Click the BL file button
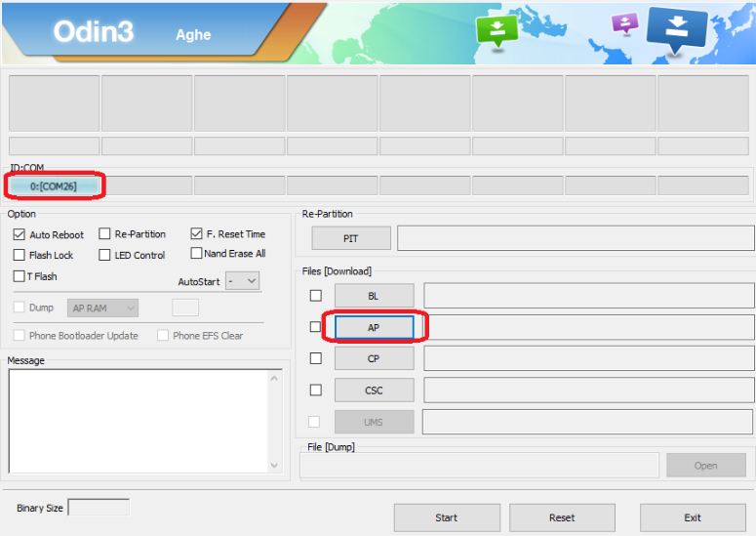This screenshot has height=536, width=756. point(375,296)
